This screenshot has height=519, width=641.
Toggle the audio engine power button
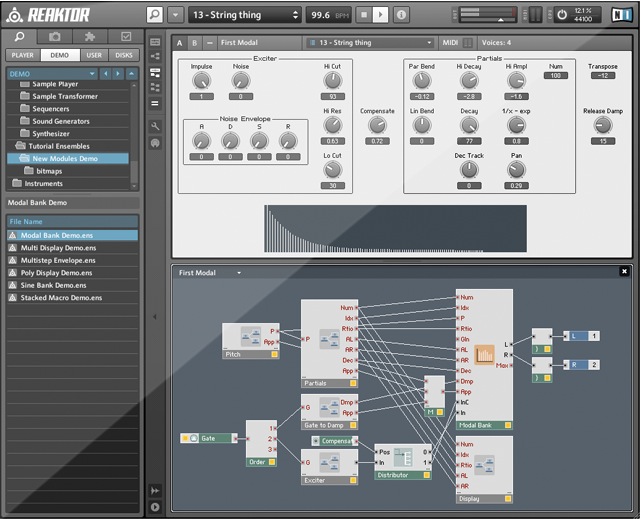pos(563,15)
